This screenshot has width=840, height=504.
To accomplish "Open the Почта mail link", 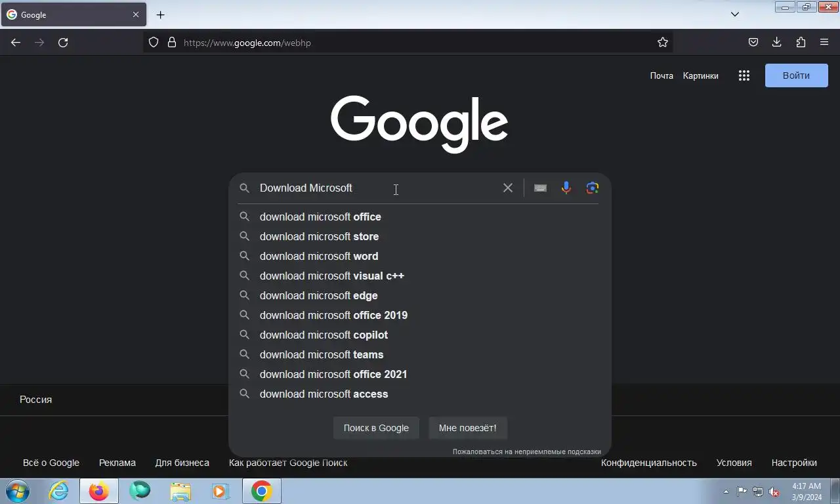I will pyautogui.click(x=661, y=75).
